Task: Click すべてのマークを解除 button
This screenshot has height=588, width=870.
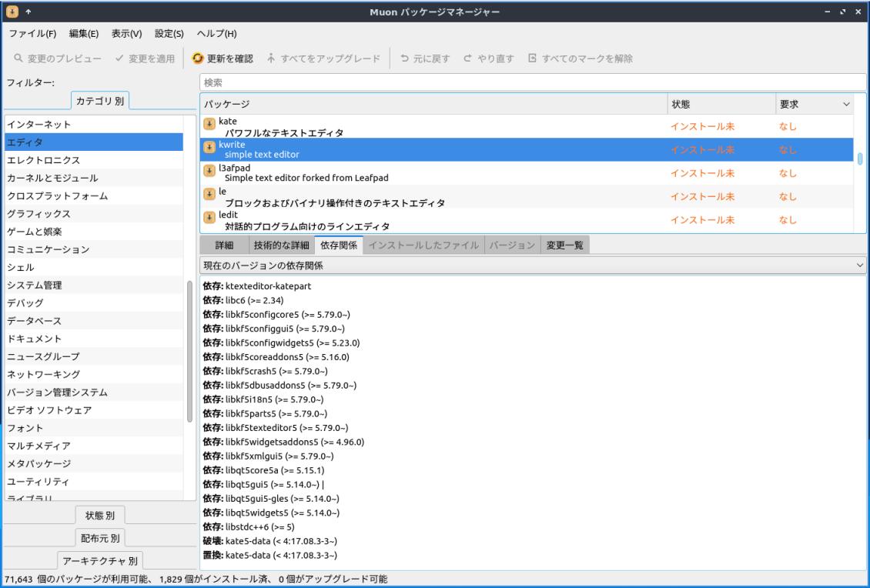Action: tap(581, 58)
